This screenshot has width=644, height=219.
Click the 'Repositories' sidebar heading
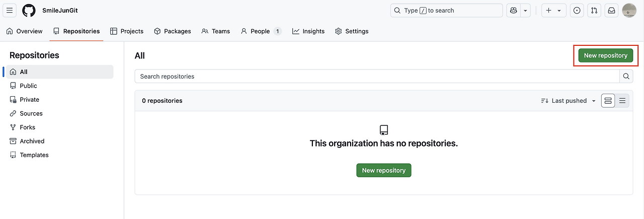(x=34, y=55)
